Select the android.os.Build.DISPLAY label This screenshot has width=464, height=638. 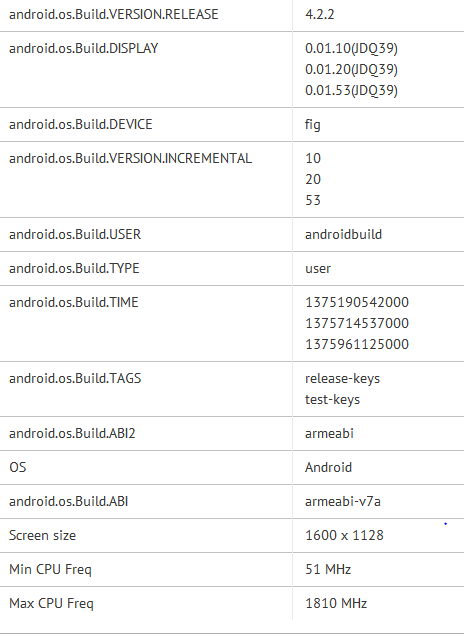[x=83, y=48]
